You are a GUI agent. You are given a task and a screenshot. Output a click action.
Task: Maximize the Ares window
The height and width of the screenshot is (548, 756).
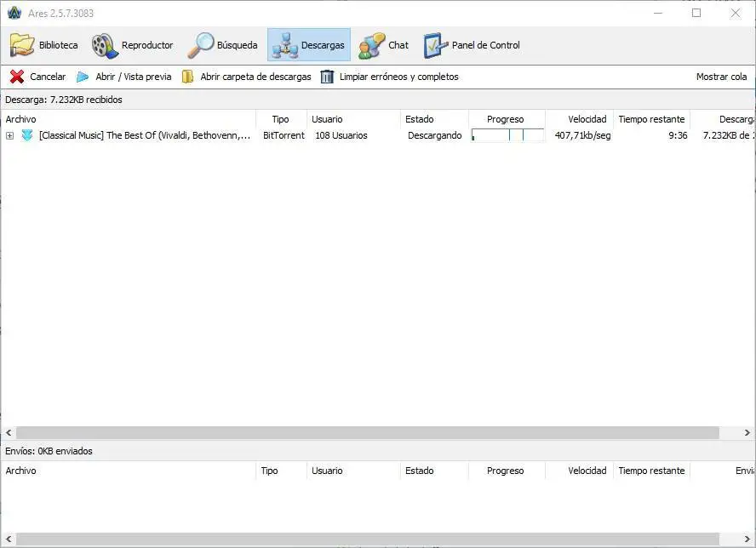click(696, 13)
